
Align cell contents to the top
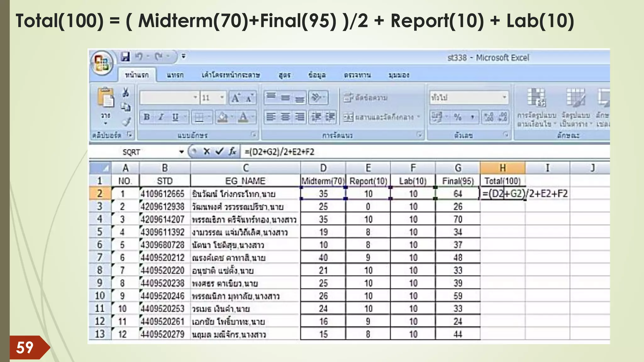click(271, 97)
